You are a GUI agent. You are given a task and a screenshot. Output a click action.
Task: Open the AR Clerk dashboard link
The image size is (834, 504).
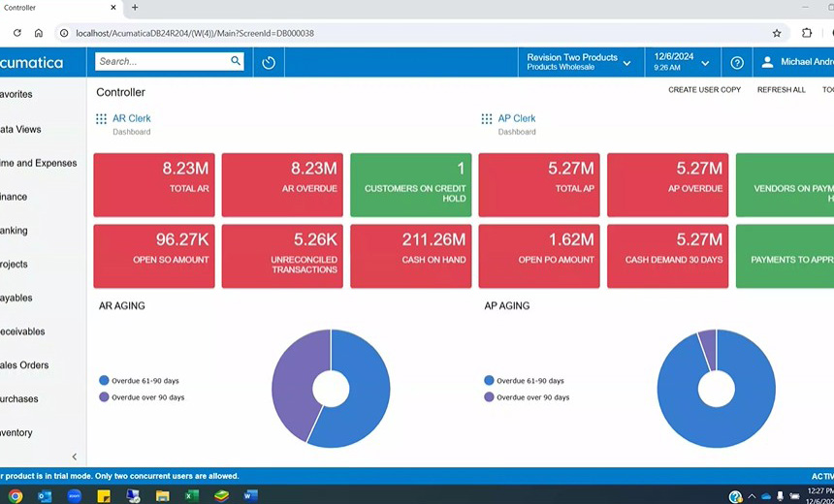tap(131, 118)
